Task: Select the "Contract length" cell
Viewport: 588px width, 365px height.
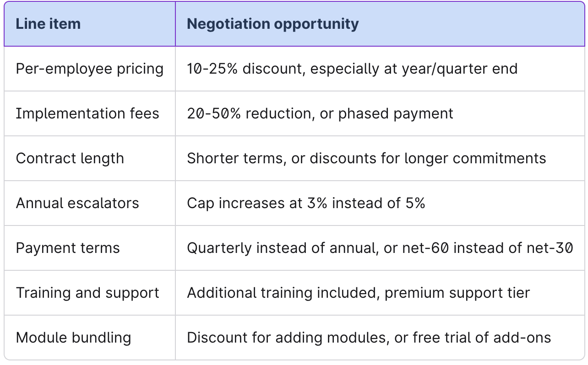Action: pos(90,158)
